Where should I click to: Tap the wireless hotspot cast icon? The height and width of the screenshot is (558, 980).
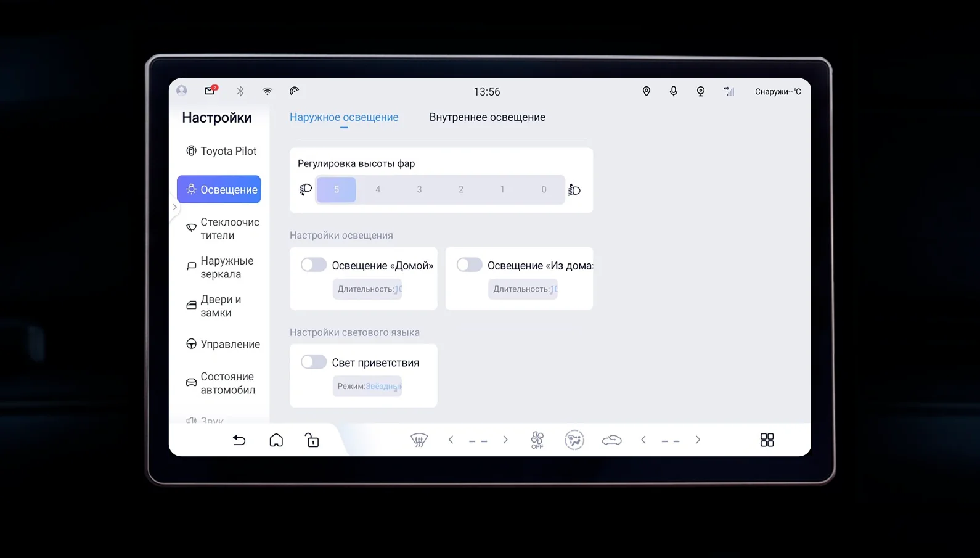click(x=295, y=91)
